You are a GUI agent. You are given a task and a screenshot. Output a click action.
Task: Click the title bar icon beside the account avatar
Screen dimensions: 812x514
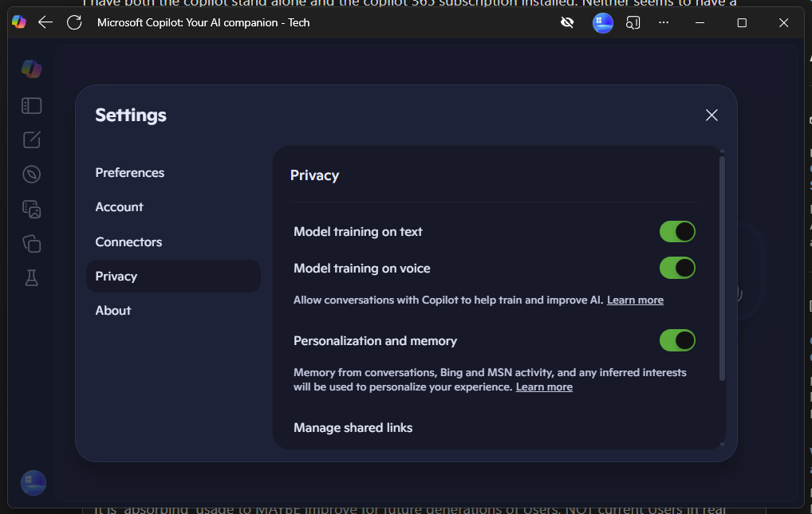tap(633, 23)
